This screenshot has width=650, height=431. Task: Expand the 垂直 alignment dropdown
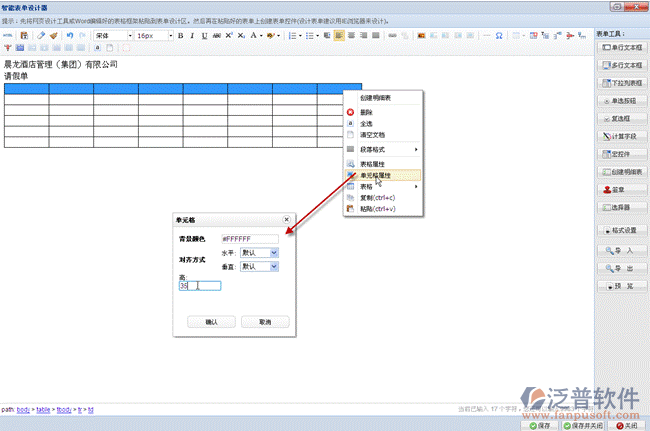tap(259, 267)
